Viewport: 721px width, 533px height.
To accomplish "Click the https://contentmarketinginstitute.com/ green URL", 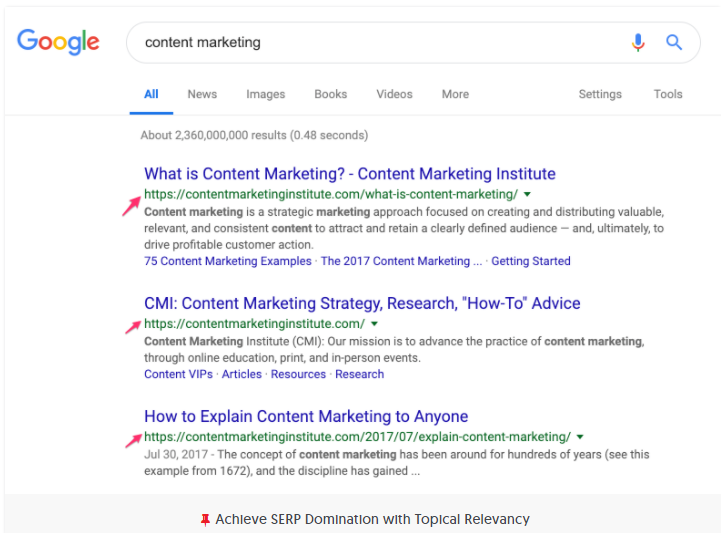I will [x=254, y=324].
